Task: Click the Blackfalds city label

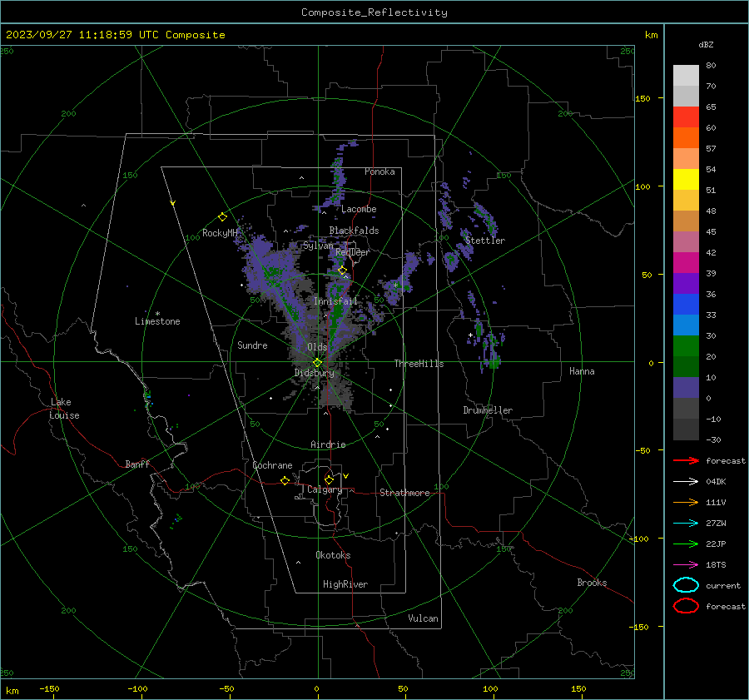Action: [x=354, y=231]
